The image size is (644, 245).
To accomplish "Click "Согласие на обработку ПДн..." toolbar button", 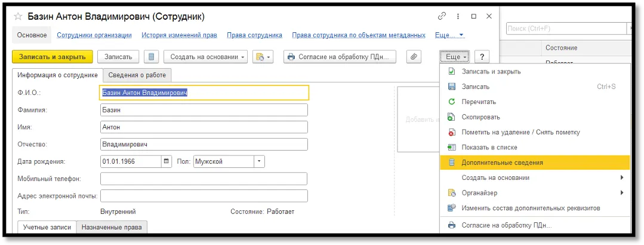I will point(340,57).
